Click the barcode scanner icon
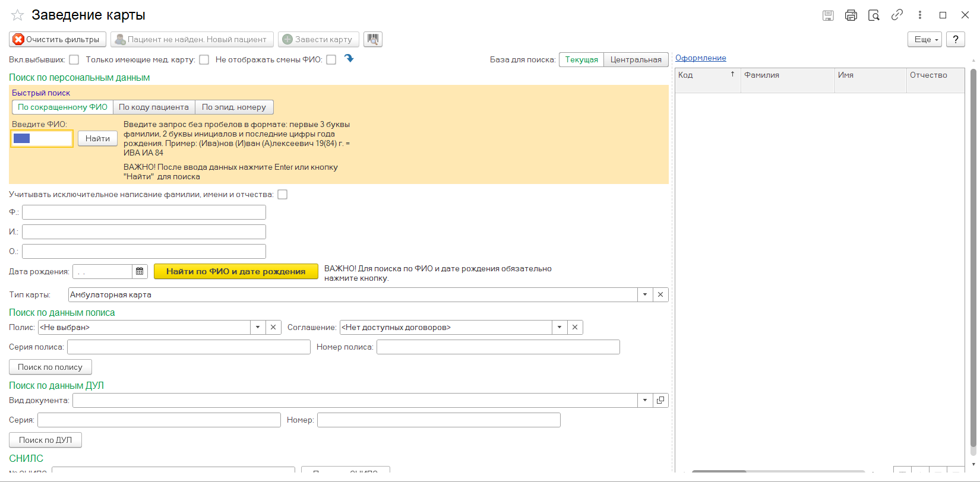Viewport: 980px width, 482px height. click(372, 39)
